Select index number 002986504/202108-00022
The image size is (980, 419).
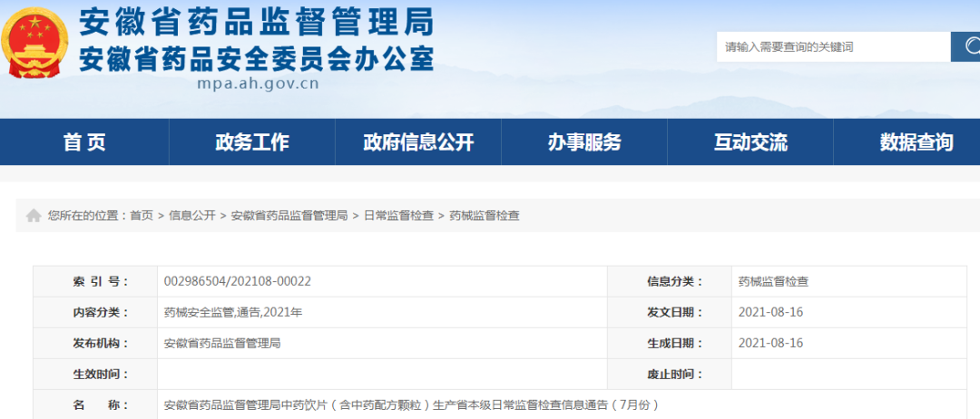238,282
